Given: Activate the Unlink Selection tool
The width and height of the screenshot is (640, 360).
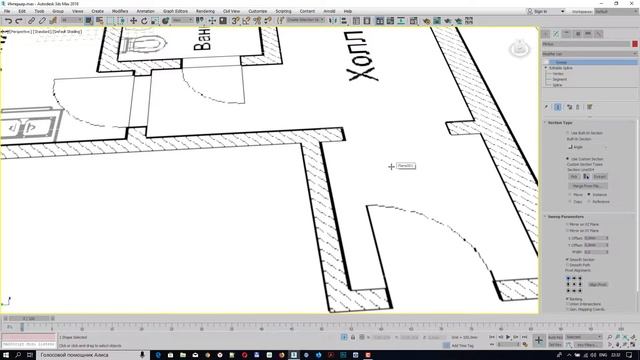Looking at the screenshot, I should pyautogui.click(x=42, y=21).
